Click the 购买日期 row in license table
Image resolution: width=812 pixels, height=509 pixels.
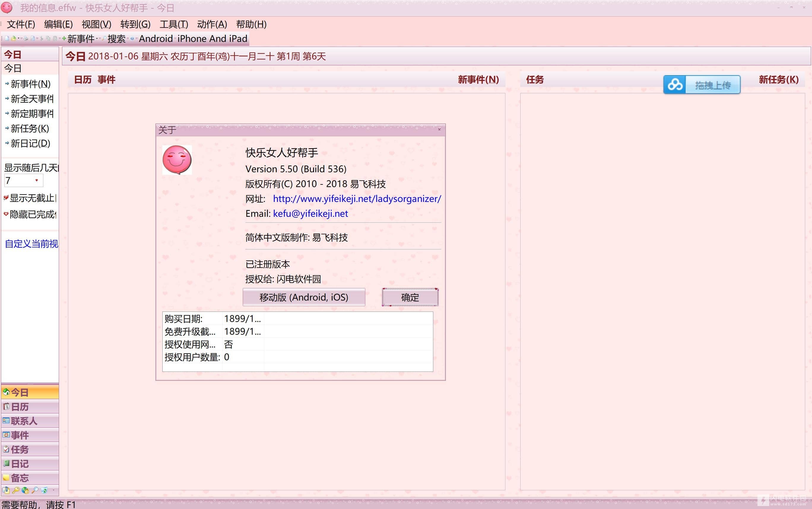coord(298,318)
